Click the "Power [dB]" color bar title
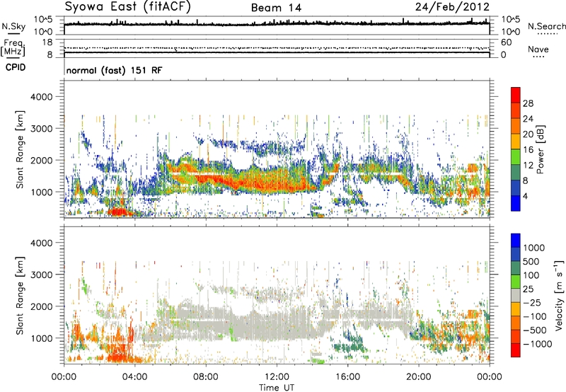 pos(540,149)
